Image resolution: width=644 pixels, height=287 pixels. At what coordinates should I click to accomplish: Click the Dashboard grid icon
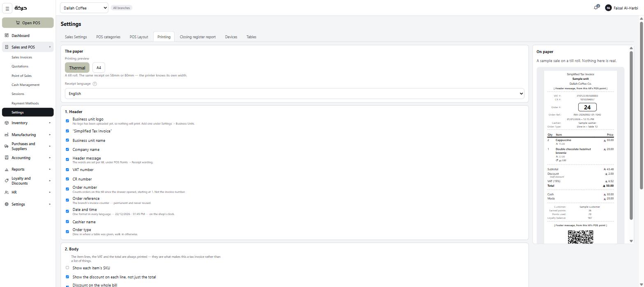[x=7, y=35]
